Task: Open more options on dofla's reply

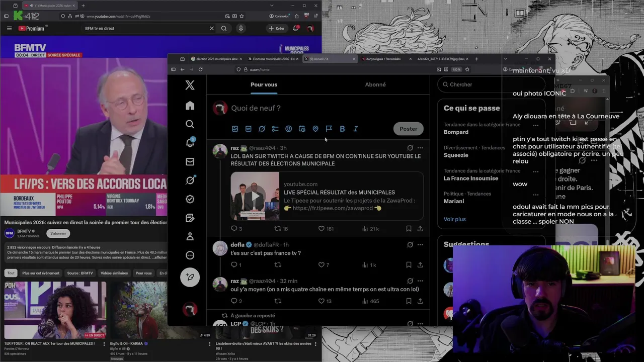Action: [420, 245]
